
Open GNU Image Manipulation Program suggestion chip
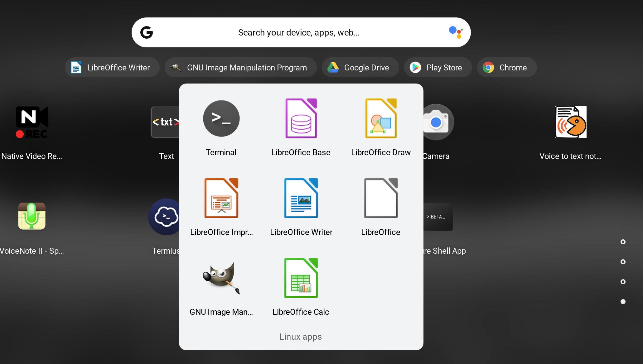pyautogui.click(x=241, y=67)
